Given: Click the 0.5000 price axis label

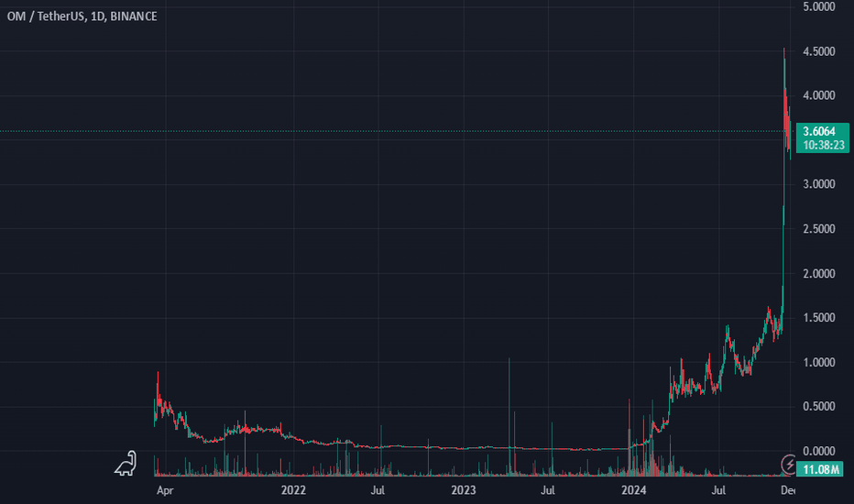Looking at the screenshot, I should pyautogui.click(x=819, y=407).
